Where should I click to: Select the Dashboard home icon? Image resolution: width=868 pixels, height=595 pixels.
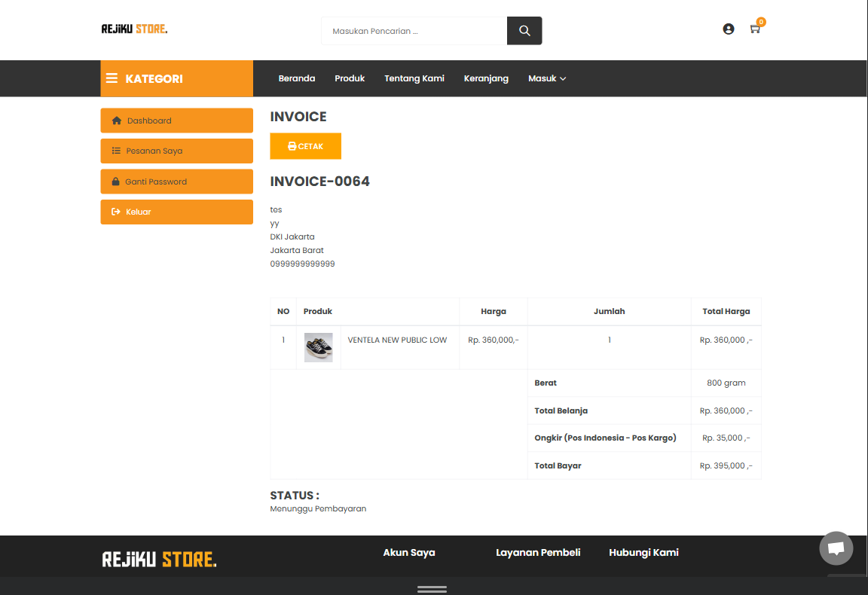click(x=118, y=121)
